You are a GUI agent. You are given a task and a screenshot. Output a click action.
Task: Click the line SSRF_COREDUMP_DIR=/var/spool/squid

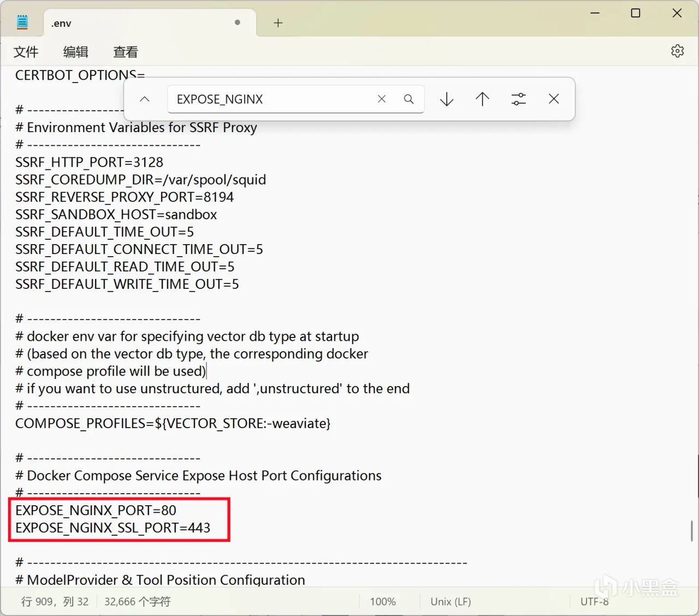140,180
